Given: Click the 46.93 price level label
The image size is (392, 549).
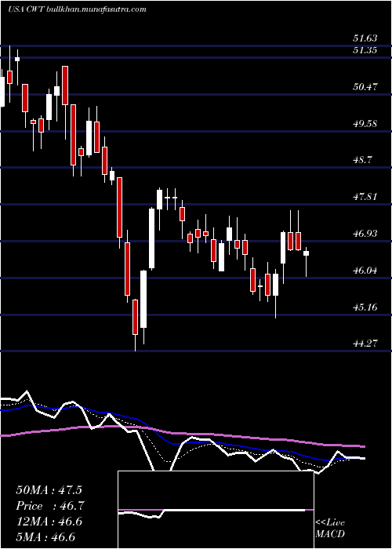Looking at the screenshot, I should coord(365,233).
